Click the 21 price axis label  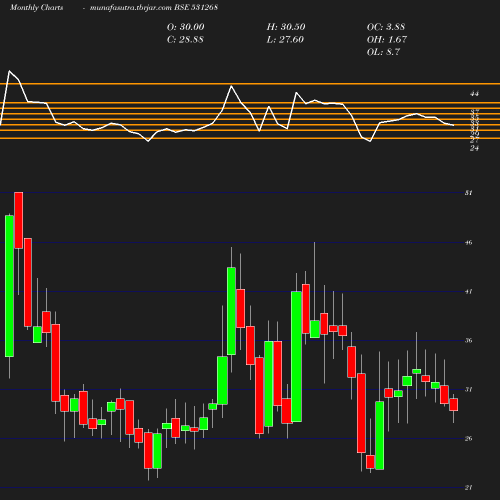click(469, 487)
